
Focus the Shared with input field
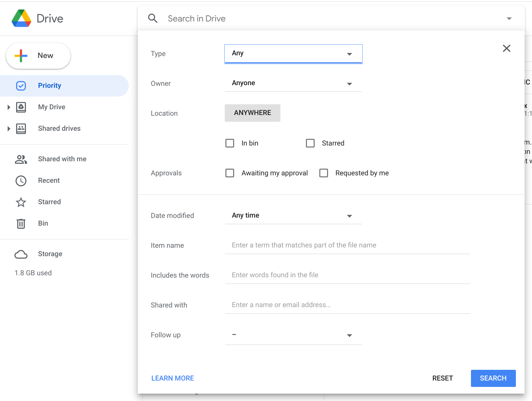click(348, 305)
